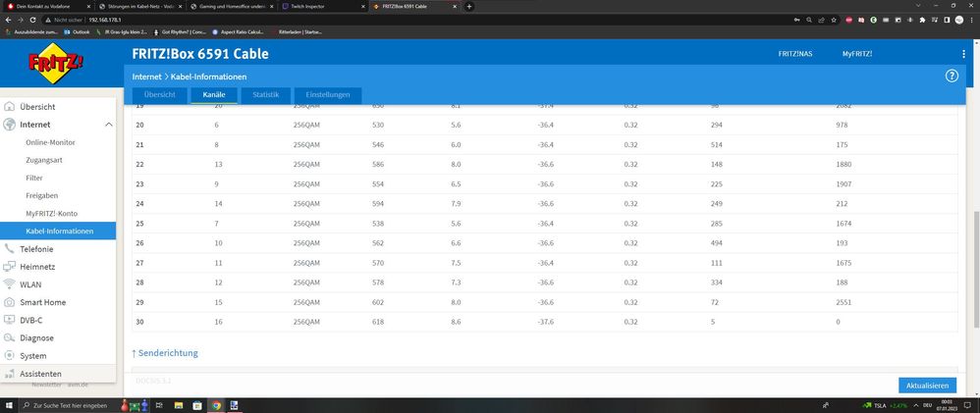
Task: Open Chrome three-dot menu
Action: 971,20
